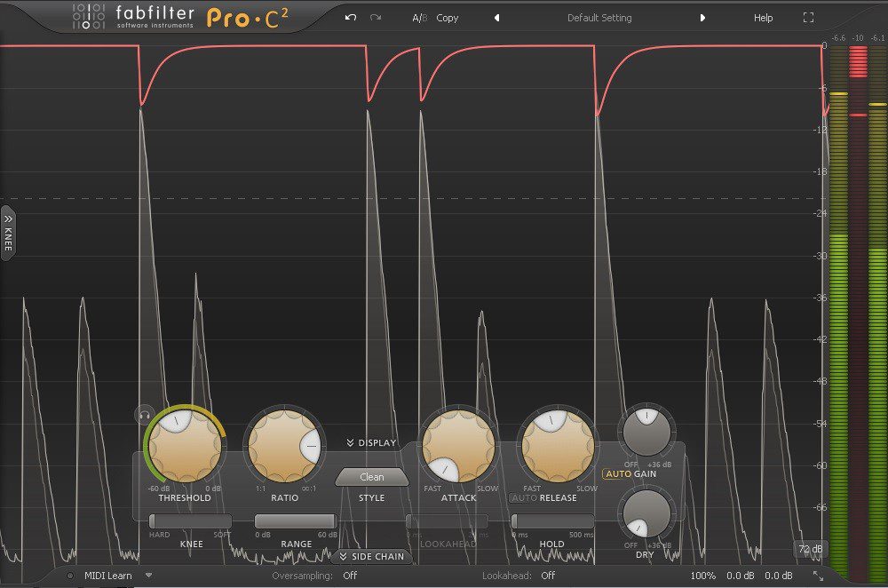The height and width of the screenshot is (588, 888).
Task: Toggle Lookahead Off setting in status bar
Action: (x=548, y=576)
